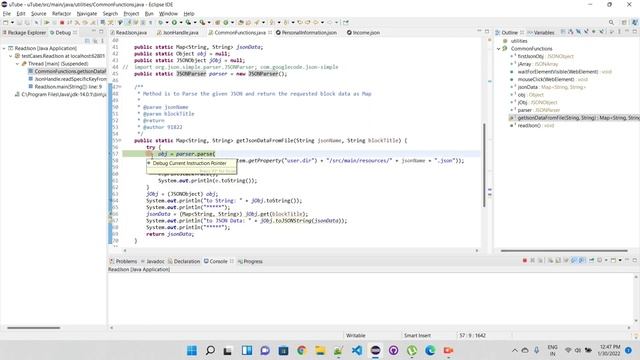
Task: Fold method getJsonDataFromFile at line 55
Action: point(120,140)
